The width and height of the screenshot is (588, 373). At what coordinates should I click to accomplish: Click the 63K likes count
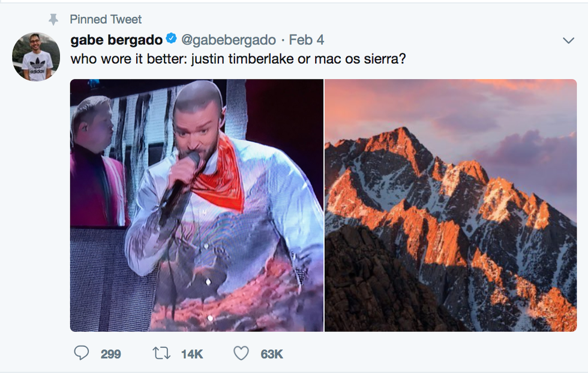pos(272,354)
